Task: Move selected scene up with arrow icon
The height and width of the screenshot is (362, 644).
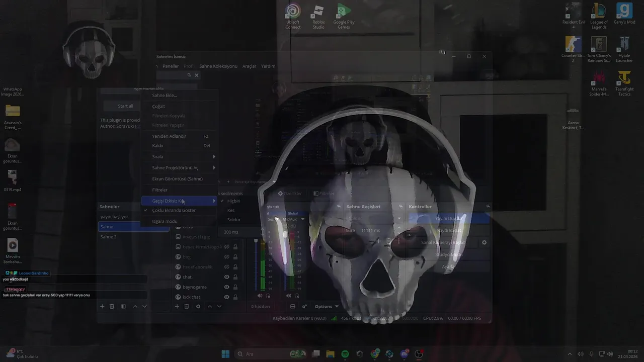Action: (135, 306)
